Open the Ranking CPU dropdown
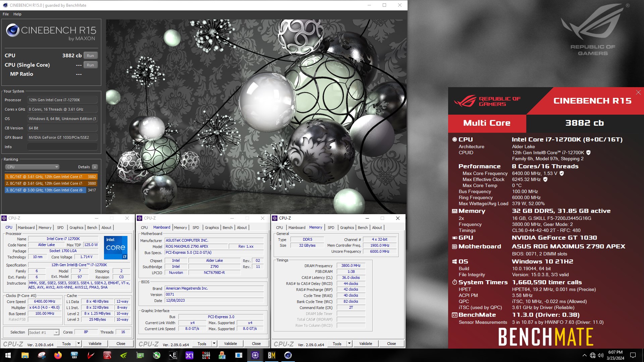This screenshot has width=644, height=362. (32, 167)
